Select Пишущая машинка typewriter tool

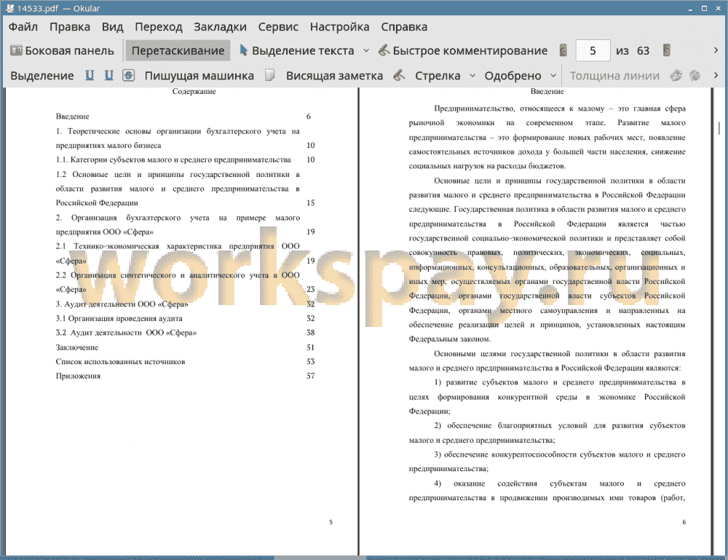coord(199,76)
